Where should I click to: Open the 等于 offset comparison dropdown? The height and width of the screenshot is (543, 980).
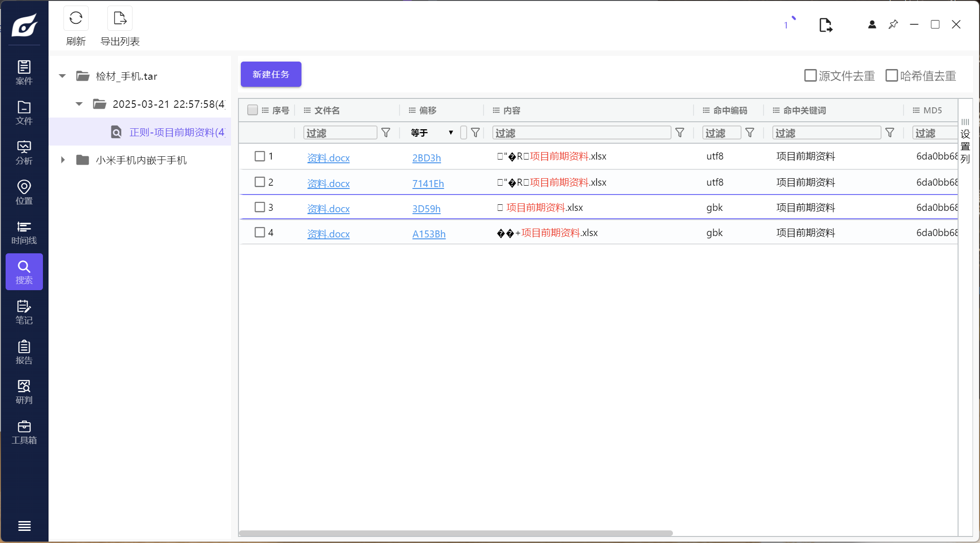coord(432,133)
